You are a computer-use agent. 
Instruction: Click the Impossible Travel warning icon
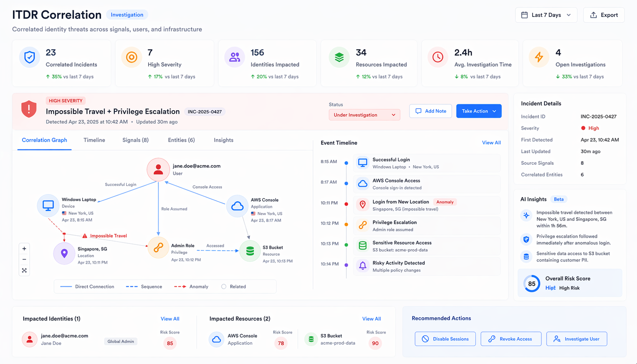pos(85,236)
